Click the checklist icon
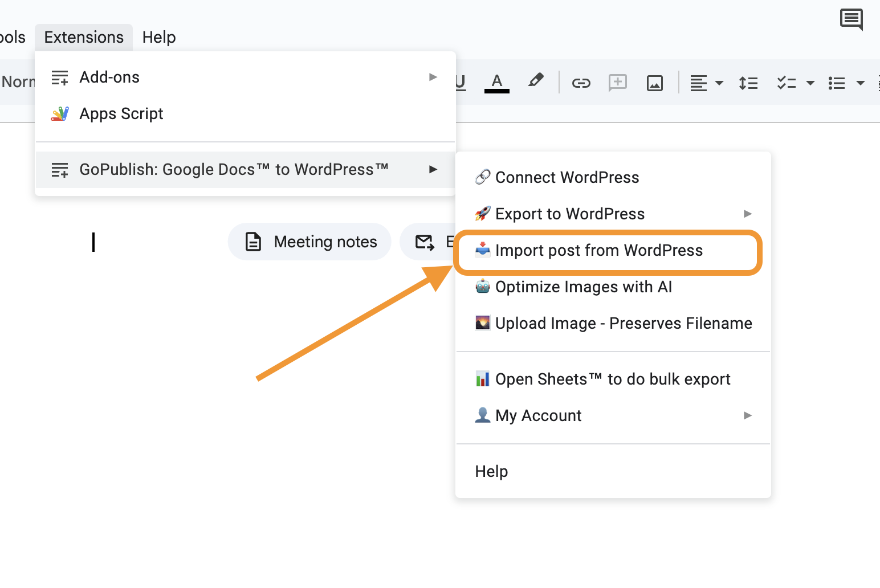 [787, 84]
